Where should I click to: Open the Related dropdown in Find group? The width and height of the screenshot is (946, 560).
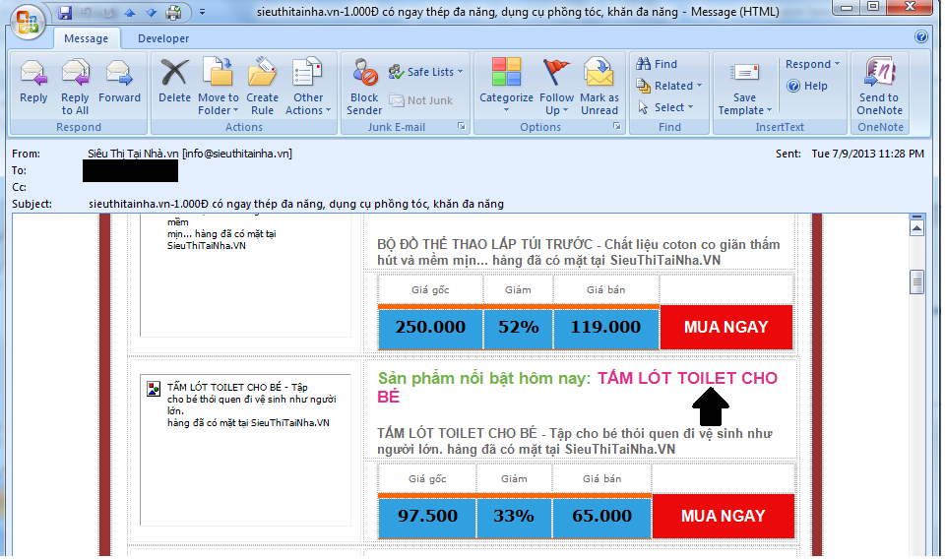tap(666, 87)
